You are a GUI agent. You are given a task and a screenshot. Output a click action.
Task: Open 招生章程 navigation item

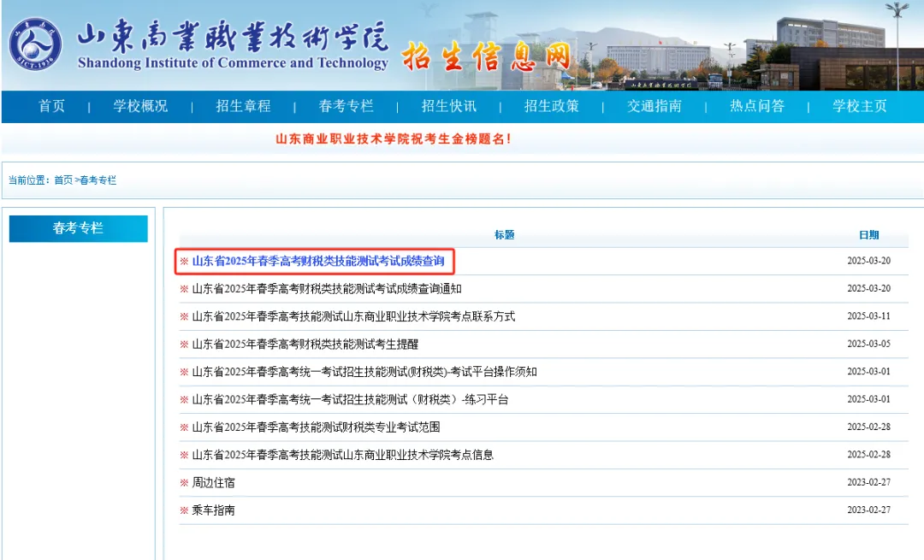coord(243,107)
